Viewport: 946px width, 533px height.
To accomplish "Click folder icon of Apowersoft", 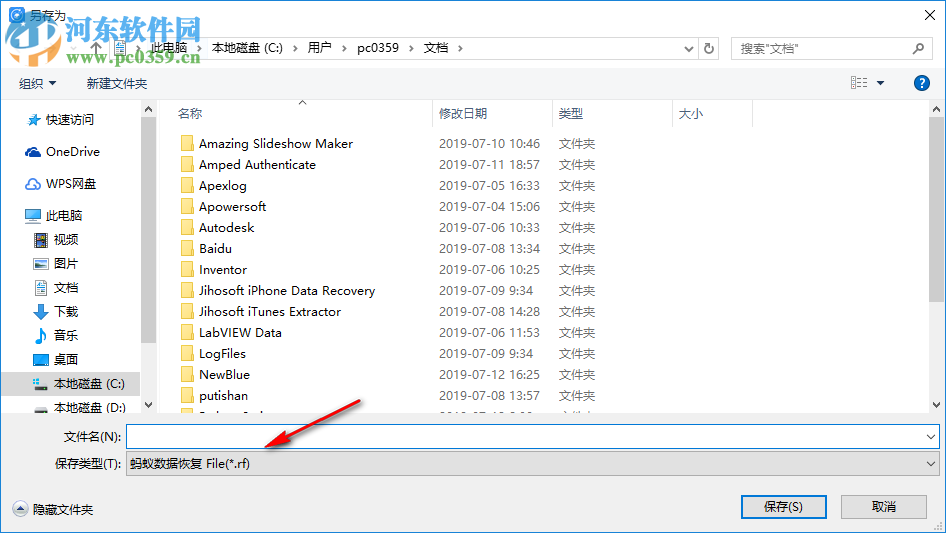I will coord(187,206).
